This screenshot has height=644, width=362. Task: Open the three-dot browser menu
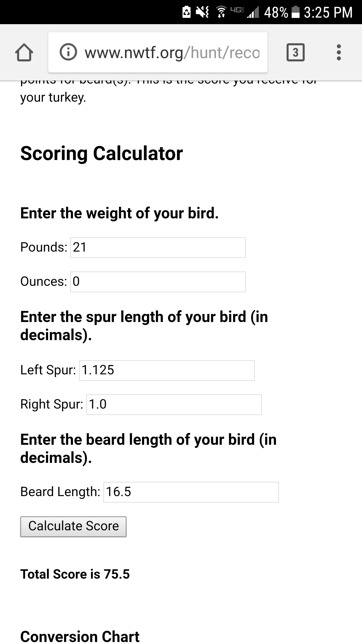(339, 52)
